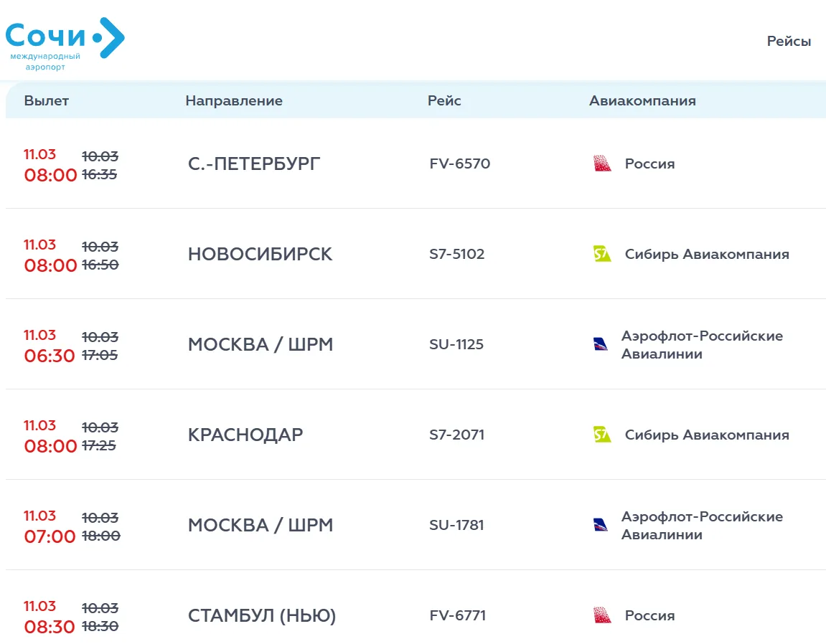Open the Рейсы menu item
Screen dimensions: 826x644
pos(789,42)
